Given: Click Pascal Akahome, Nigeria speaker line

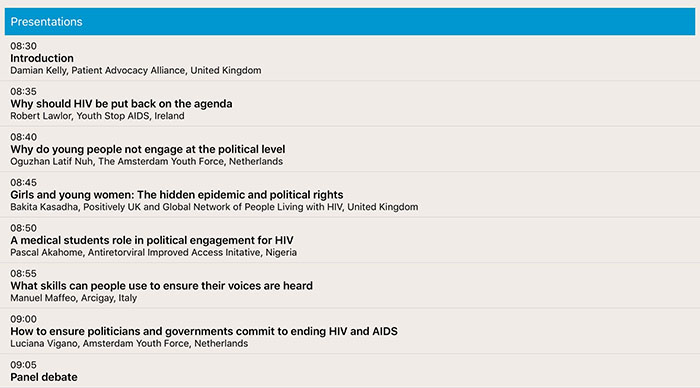Looking at the screenshot, I should tap(154, 253).
